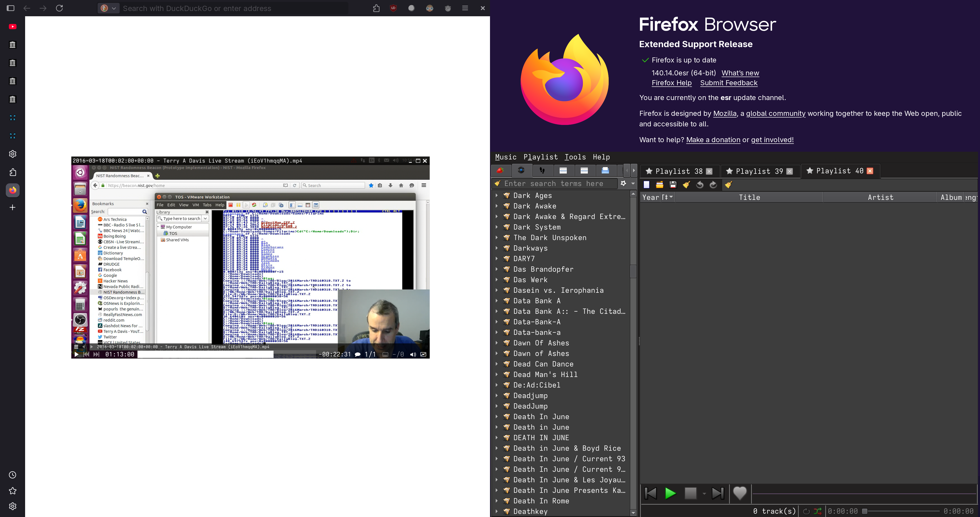Open the extensions puzzle icon in browser toolbar
The image size is (980, 517).
click(376, 8)
